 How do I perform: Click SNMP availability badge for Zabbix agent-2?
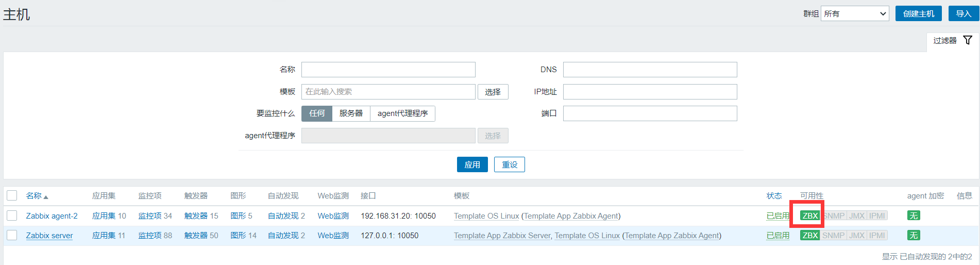pos(834,216)
